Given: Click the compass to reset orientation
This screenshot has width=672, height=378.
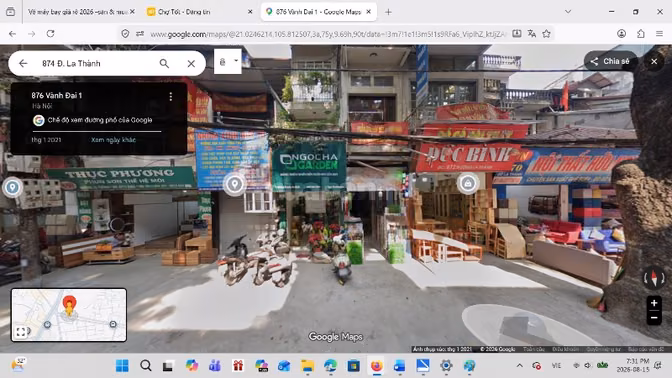Looking at the screenshot, I should (654, 278).
